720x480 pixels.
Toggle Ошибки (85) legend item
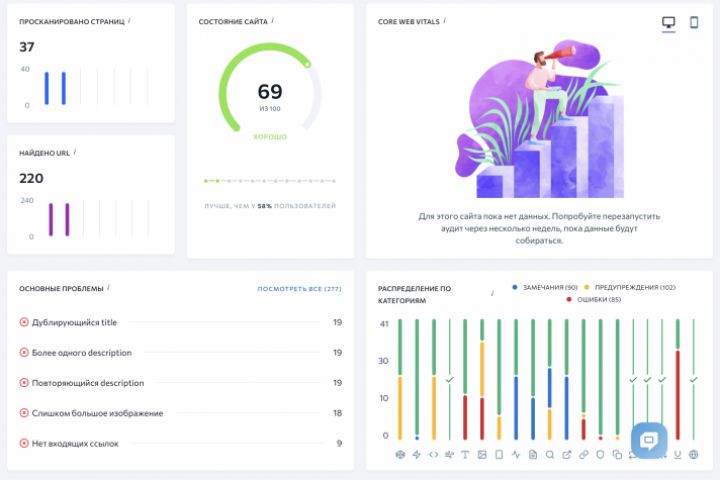tap(594, 299)
